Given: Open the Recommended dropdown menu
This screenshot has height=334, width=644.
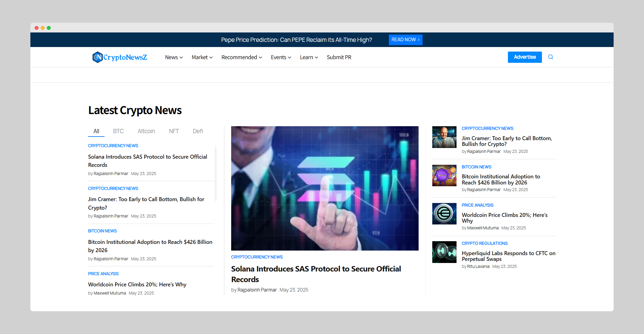Looking at the screenshot, I should 241,57.
